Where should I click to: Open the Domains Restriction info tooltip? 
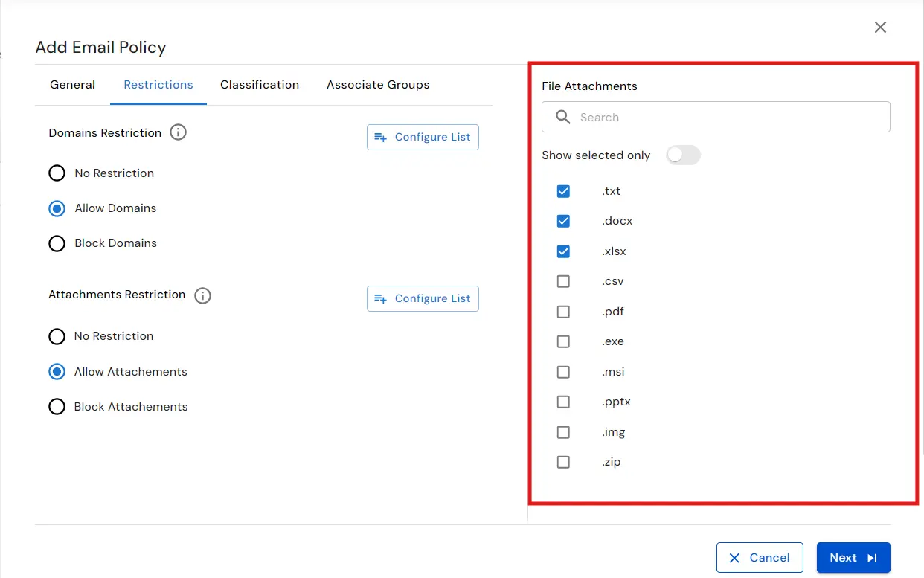178,132
